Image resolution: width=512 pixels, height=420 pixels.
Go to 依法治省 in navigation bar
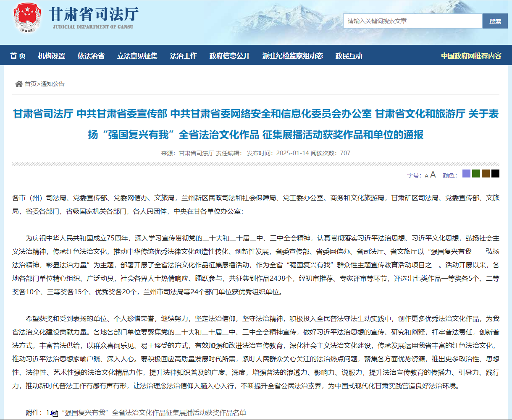click(91, 56)
